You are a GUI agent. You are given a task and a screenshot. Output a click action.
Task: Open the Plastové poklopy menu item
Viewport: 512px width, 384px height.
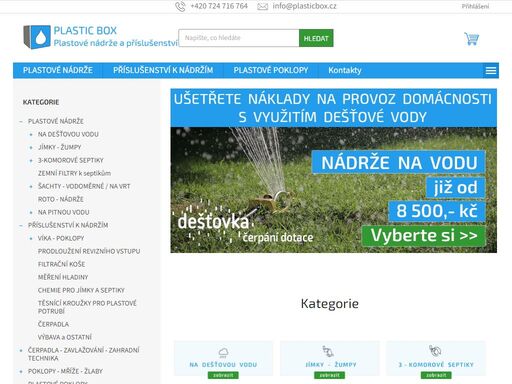coord(271,70)
